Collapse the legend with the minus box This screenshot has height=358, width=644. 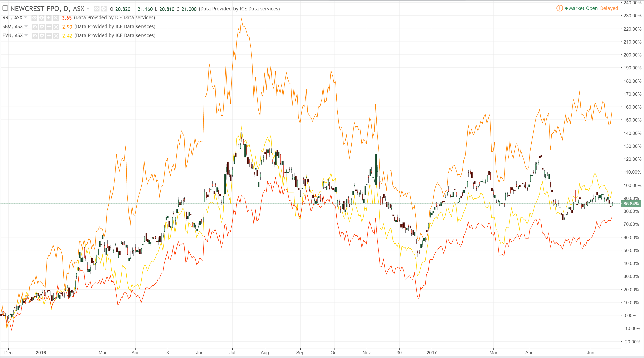(5, 8)
